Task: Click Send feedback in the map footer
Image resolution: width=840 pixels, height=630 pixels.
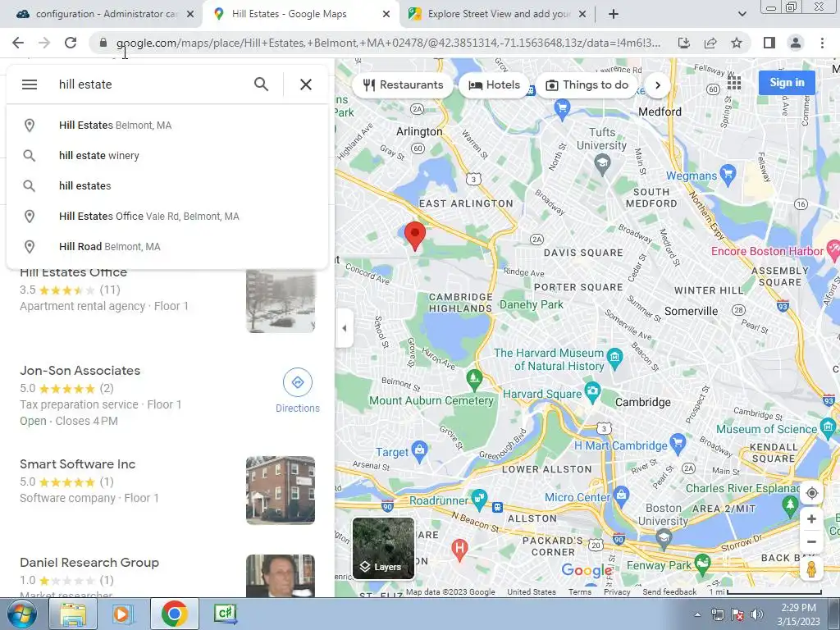Action: point(669,592)
